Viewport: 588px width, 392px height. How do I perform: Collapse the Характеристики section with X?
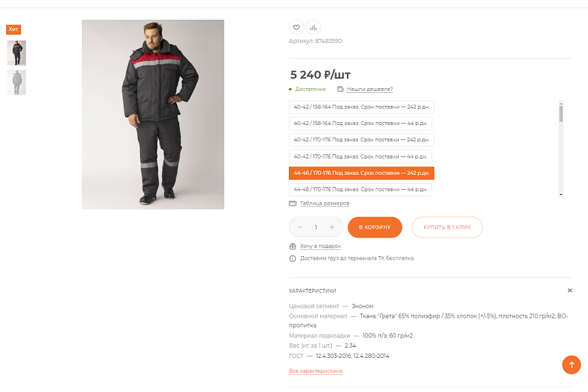(x=570, y=290)
